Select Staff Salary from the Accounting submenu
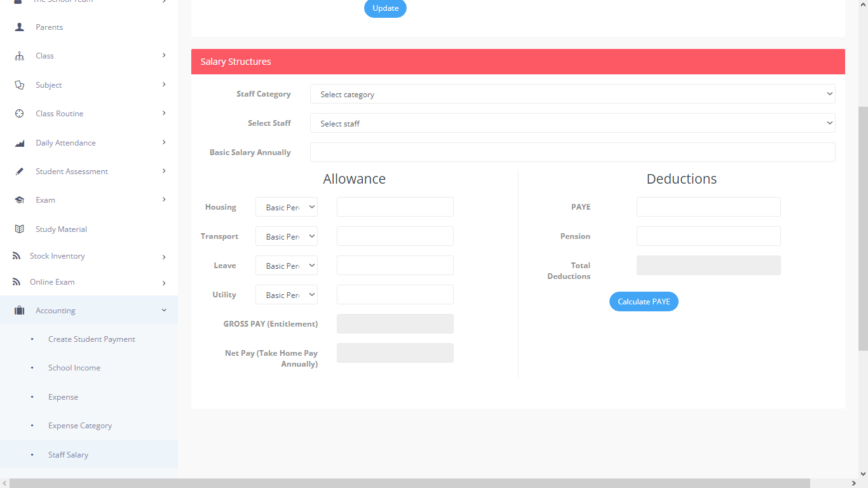The height and width of the screenshot is (488, 868). pos(68,454)
